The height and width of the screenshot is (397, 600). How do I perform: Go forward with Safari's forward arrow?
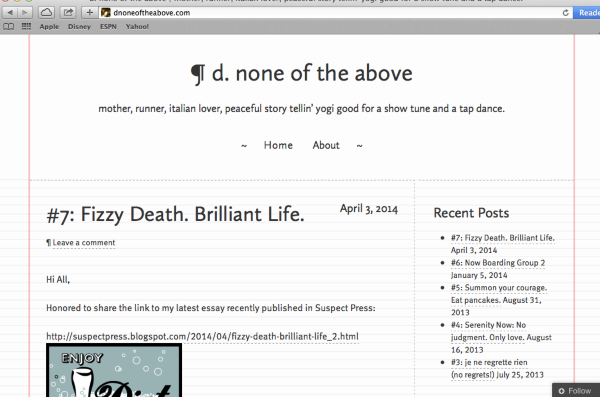24,13
